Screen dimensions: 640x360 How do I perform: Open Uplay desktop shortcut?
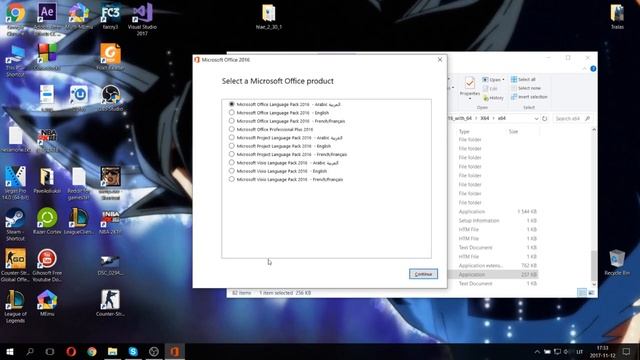[79, 98]
